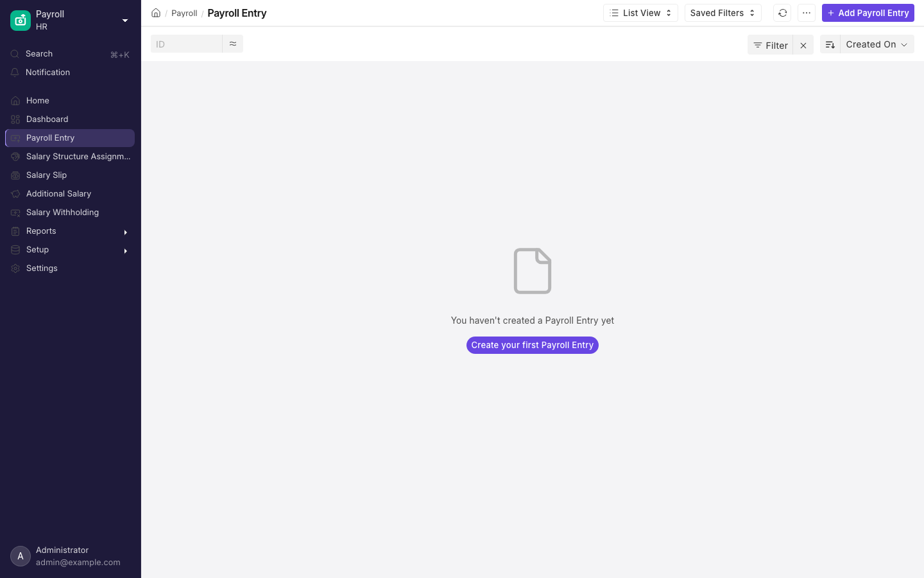Go to Home in the sidebar
This screenshot has width=924, height=578.
(x=71, y=101)
